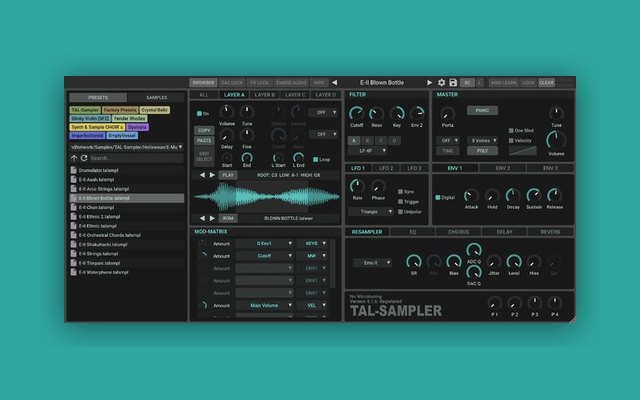Go to next ROM sample file
This screenshot has height=400, width=640.
pyautogui.click(x=212, y=218)
